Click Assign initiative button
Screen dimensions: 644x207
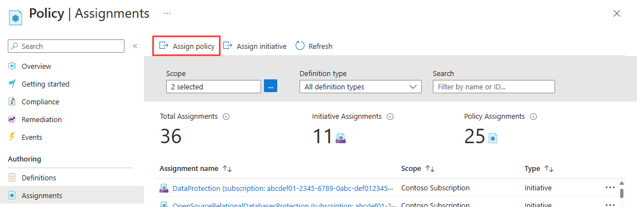pyautogui.click(x=254, y=46)
